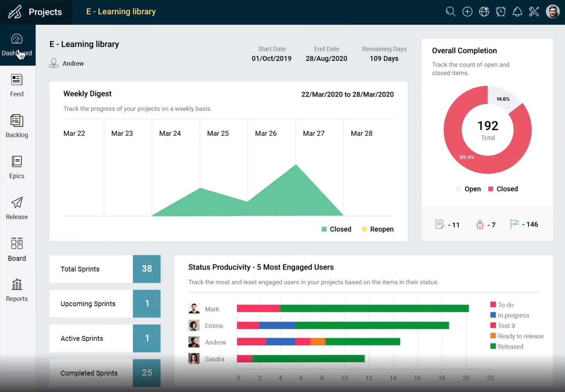Go to Feed in sidebar
The image size is (565, 392).
[17, 85]
